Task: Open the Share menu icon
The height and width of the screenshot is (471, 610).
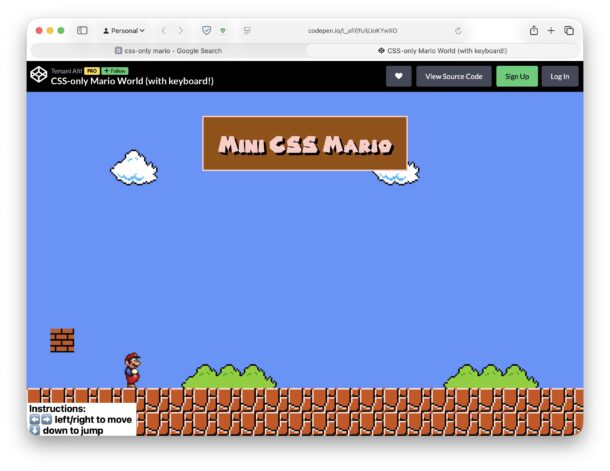Action: point(534,31)
